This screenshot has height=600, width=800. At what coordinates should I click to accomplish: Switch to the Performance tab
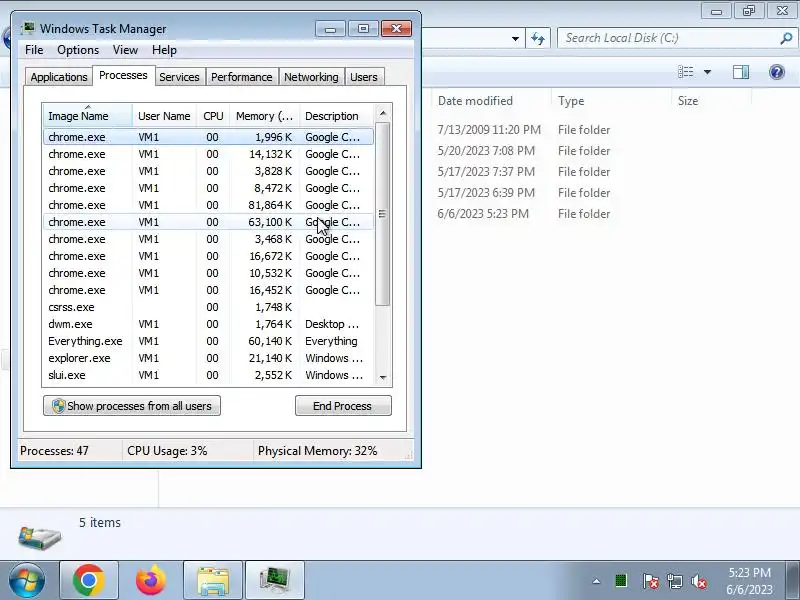click(241, 77)
